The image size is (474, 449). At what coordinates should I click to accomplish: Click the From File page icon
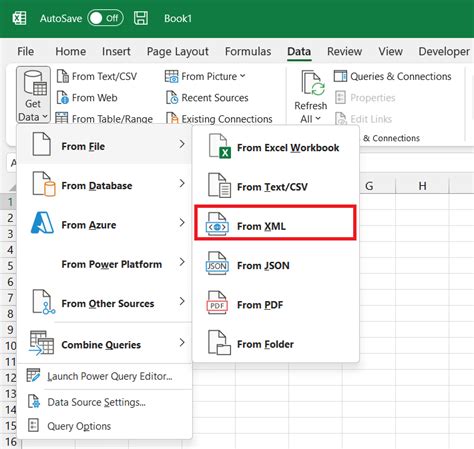(42, 144)
